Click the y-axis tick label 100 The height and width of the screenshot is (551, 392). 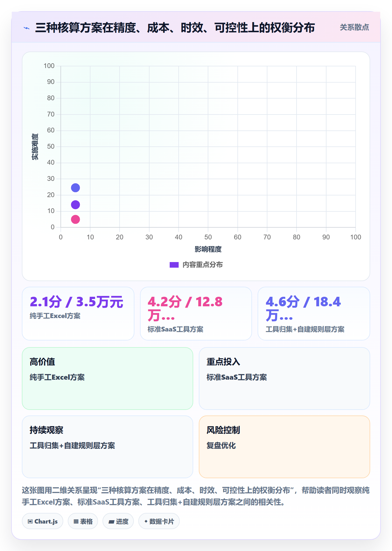pos(49,66)
